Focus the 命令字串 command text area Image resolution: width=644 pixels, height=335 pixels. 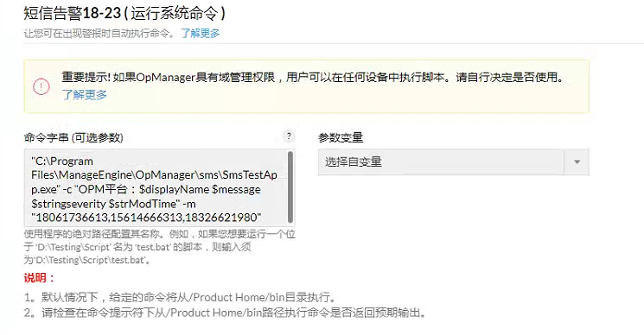pyautogui.click(x=159, y=188)
